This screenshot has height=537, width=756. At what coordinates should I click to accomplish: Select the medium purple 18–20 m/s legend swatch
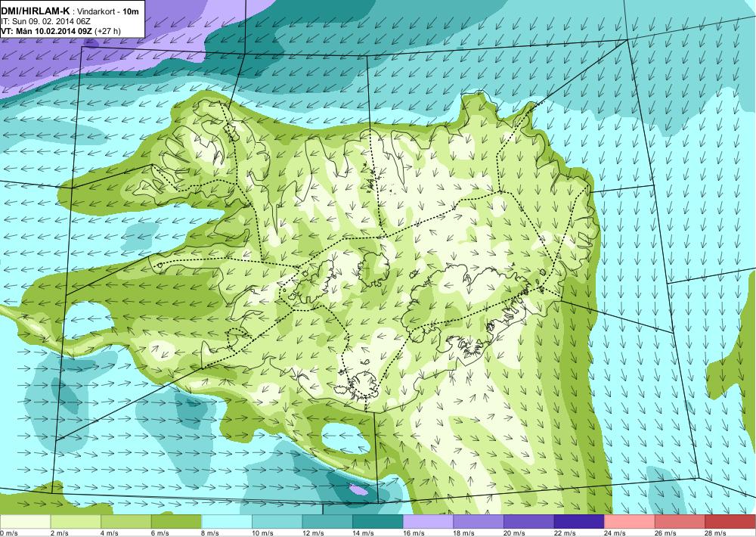pyautogui.click(x=479, y=522)
